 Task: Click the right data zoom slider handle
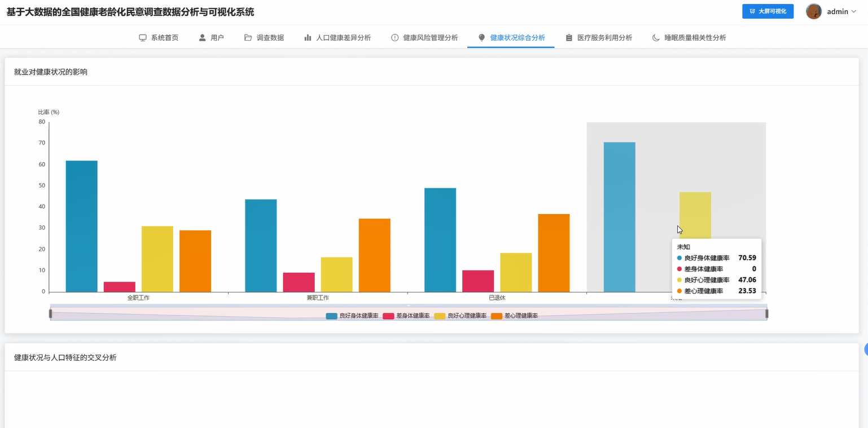766,313
